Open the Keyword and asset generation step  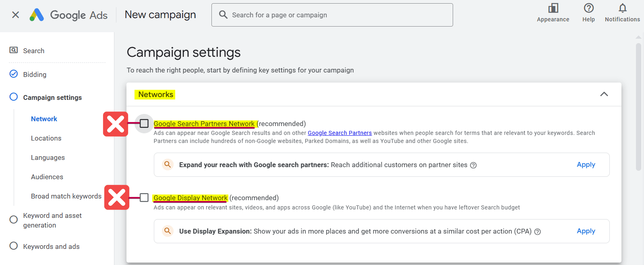coord(52,220)
